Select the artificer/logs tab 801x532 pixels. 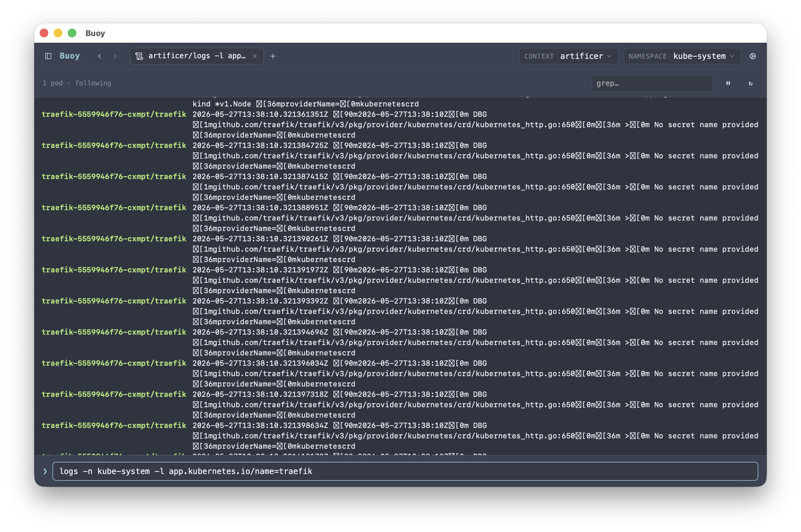tap(197, 56)
